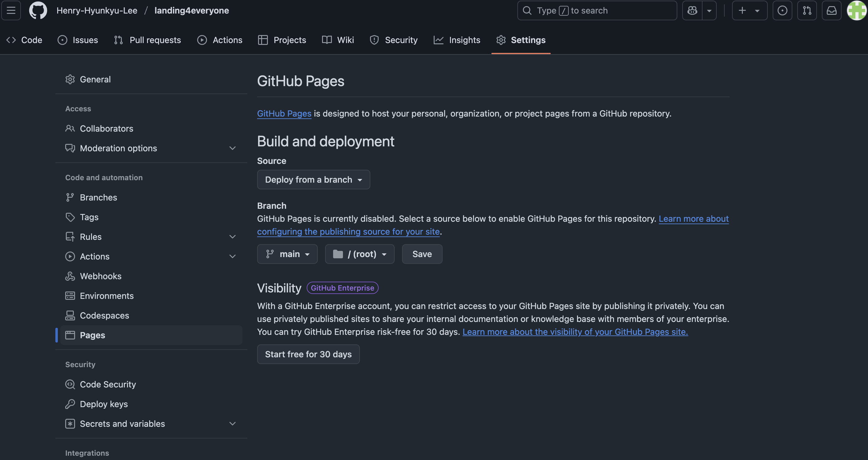Open the Pull requests tab

[x=148, y=40]
